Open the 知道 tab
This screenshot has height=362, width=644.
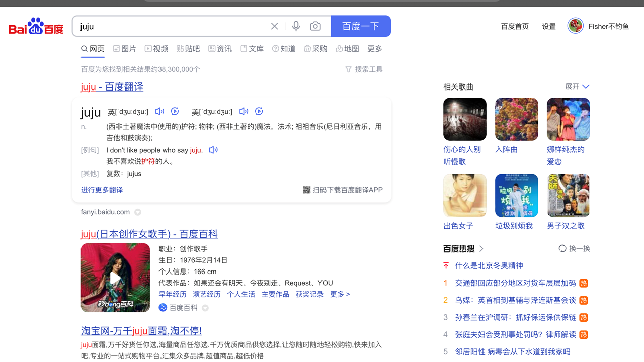284,49
